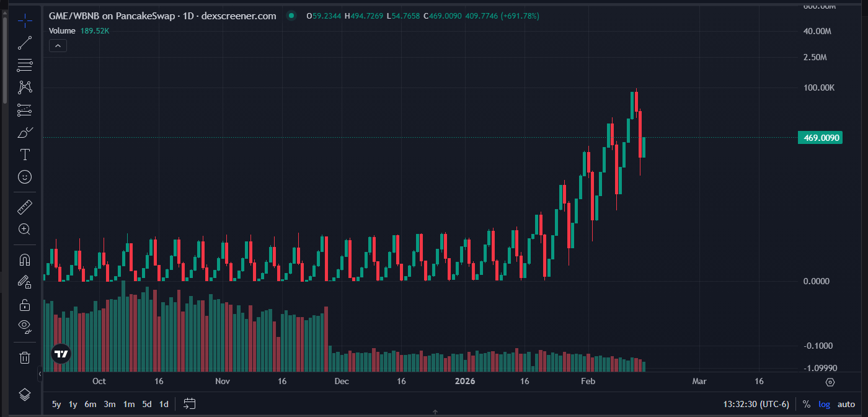Click the TradingView logo

pyautogui.click(x=61, y=354)
